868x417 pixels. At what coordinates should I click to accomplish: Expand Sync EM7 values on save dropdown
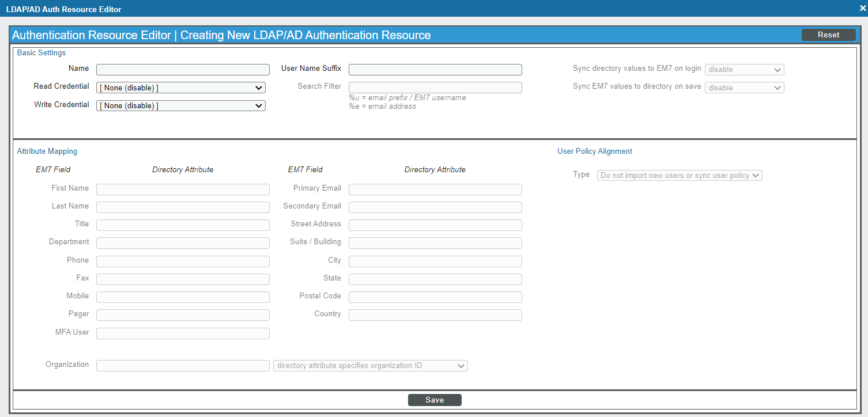coord(744,88)
